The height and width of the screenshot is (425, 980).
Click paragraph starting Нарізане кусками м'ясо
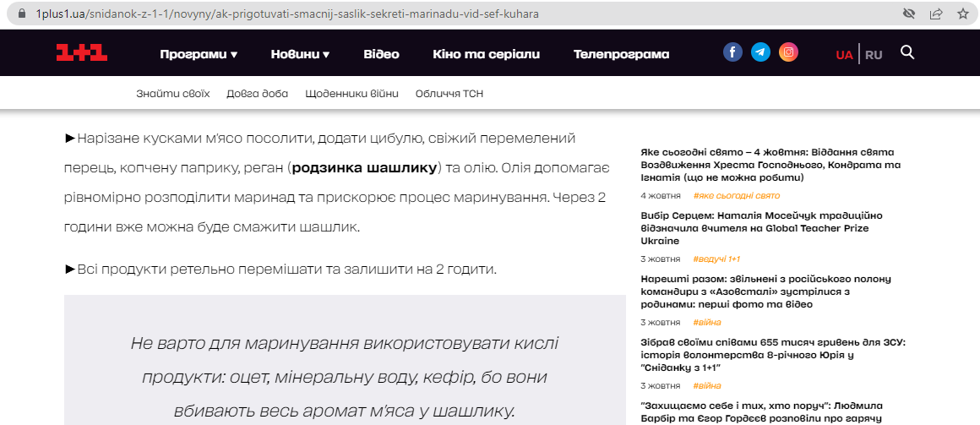pyautogui.click(x=337, y=182)
